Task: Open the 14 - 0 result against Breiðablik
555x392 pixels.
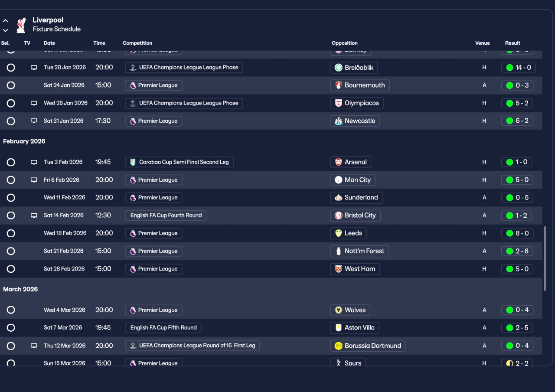Action: 518,68
